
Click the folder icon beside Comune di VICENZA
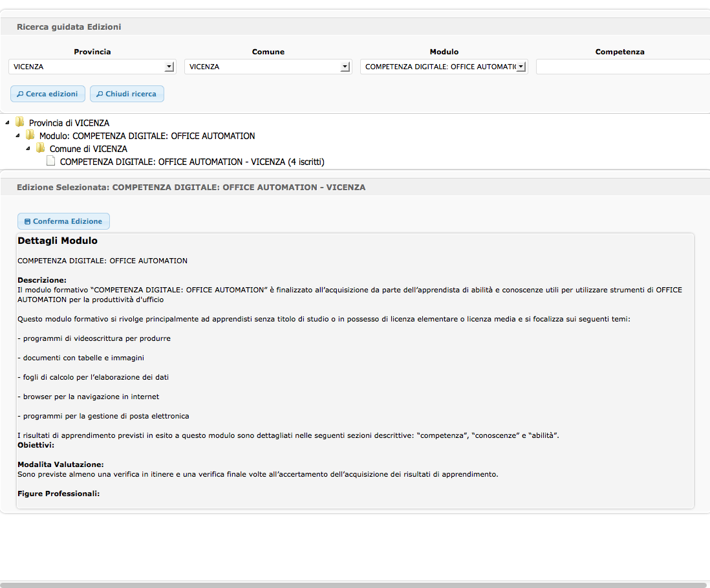click(41, 148)
